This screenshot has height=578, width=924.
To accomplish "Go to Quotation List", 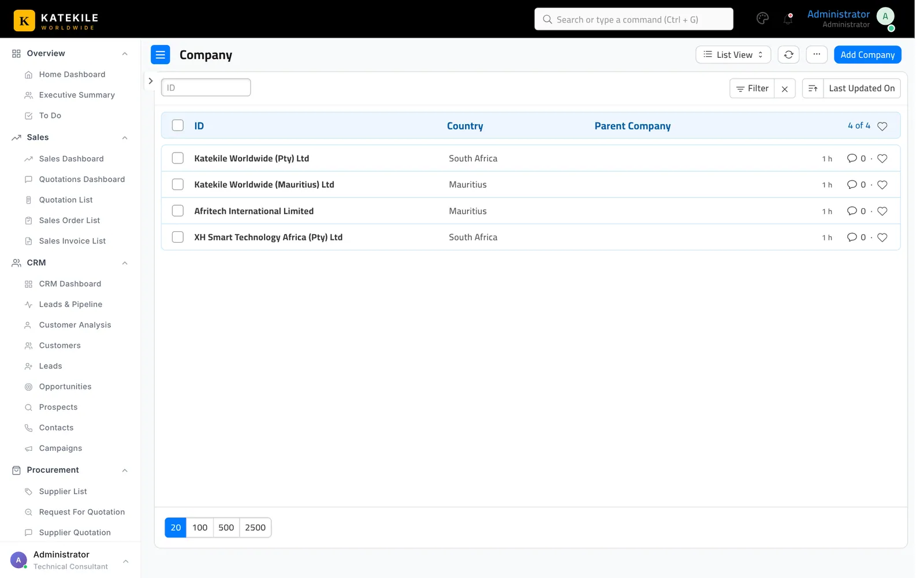I will (66, 200).
